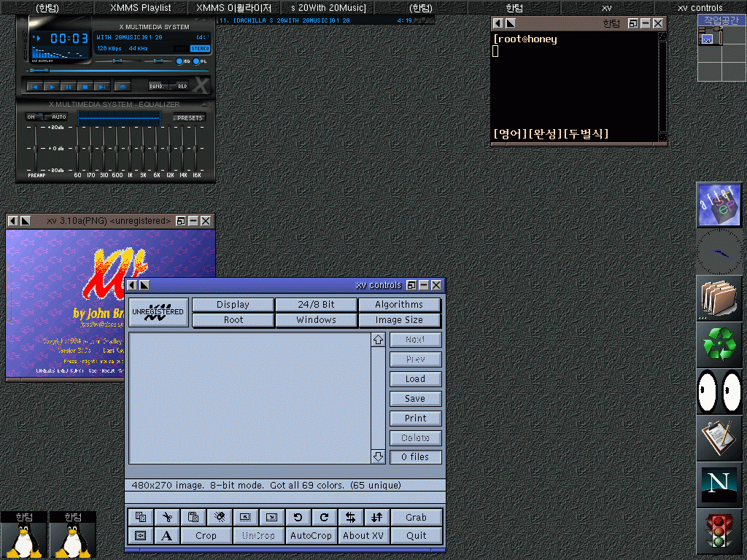Click the cut scissors icon in xv controls

167,517
